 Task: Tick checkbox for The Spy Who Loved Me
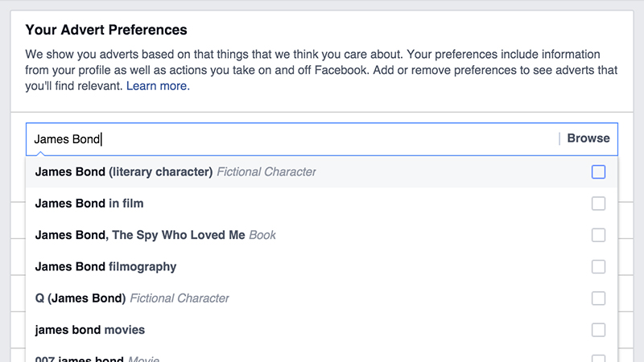(598, 235)
